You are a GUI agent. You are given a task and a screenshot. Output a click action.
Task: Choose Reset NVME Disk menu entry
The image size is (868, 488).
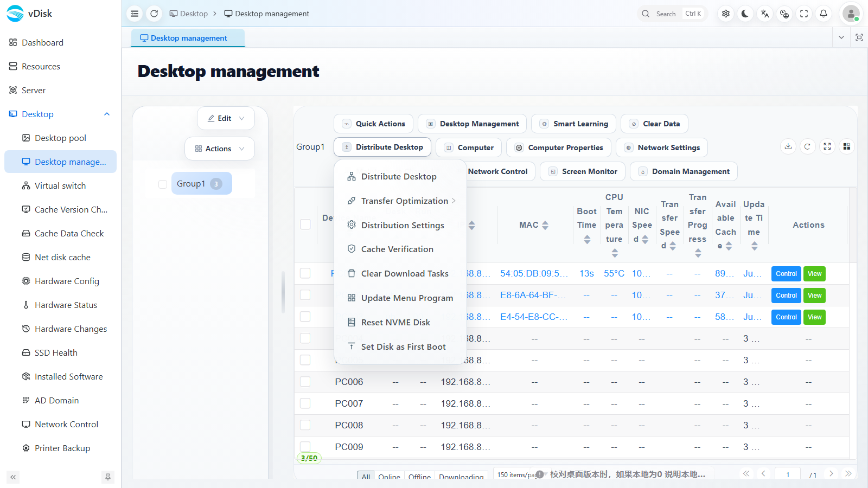(x=401, y=322)
